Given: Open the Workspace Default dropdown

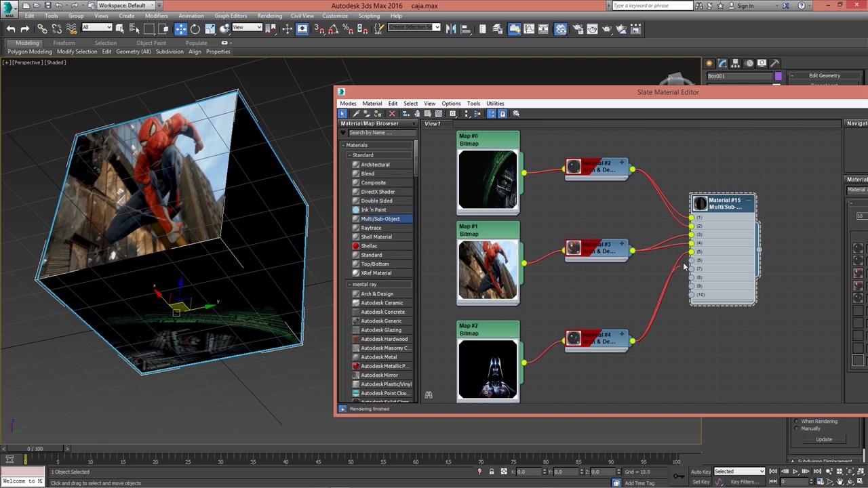Looking at the screenshot, I should [126, 5].
